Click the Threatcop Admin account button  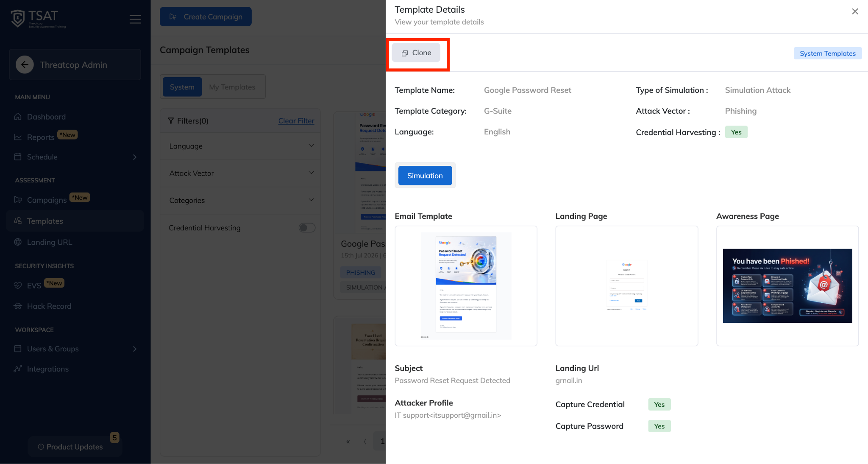coord(75,64)
